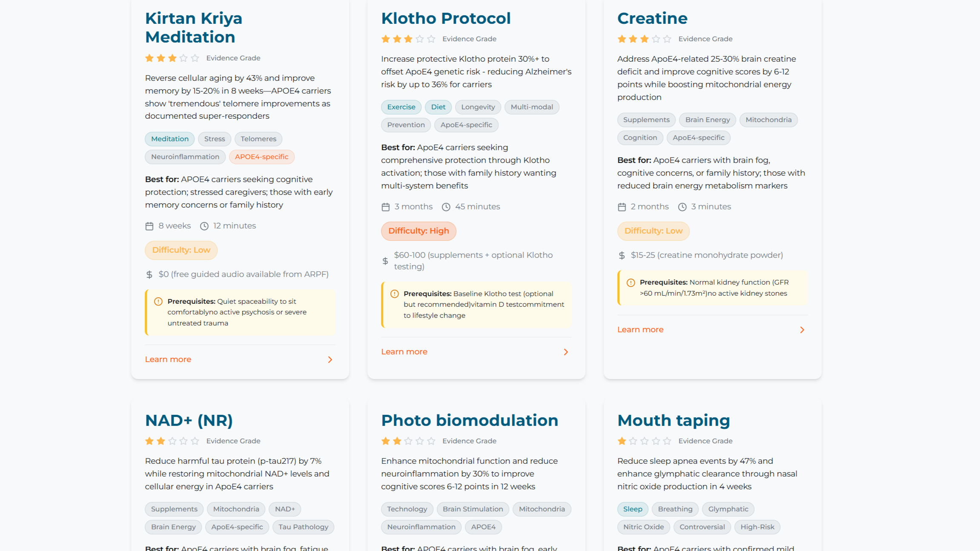Click calendar icon beside 8 weeks

click(149, 226)
